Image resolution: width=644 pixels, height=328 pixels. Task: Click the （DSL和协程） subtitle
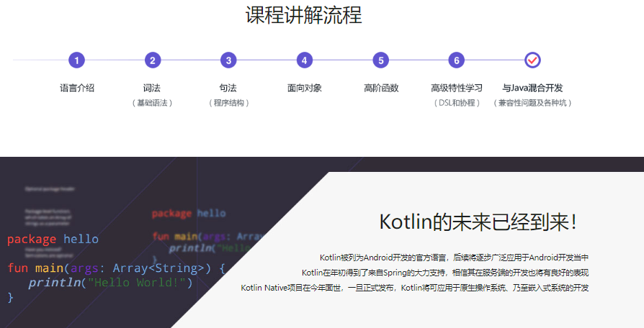coord(457,103)
